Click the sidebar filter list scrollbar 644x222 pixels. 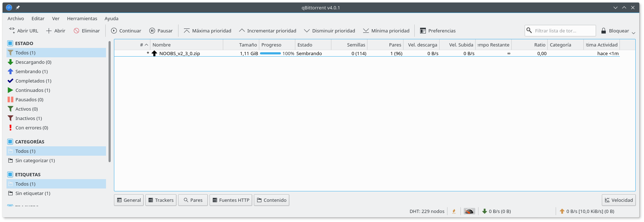coord(110,102)
